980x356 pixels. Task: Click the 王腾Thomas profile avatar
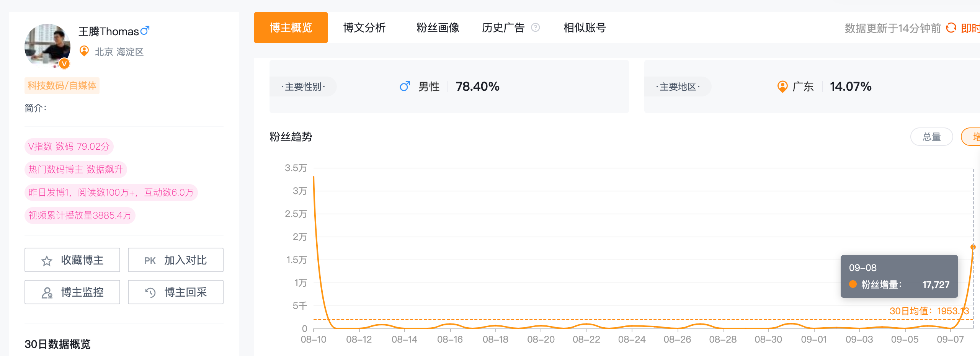(x=47, y=46)
